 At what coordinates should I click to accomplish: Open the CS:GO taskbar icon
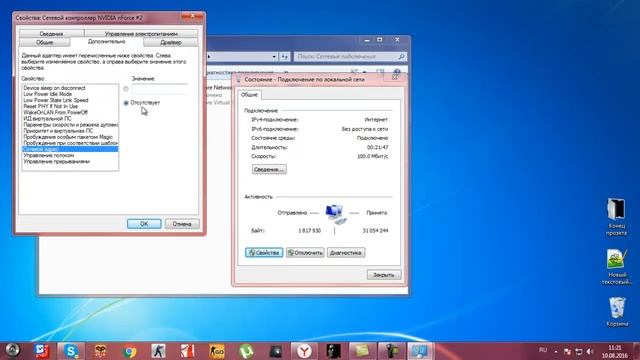[x=217, y=351]
